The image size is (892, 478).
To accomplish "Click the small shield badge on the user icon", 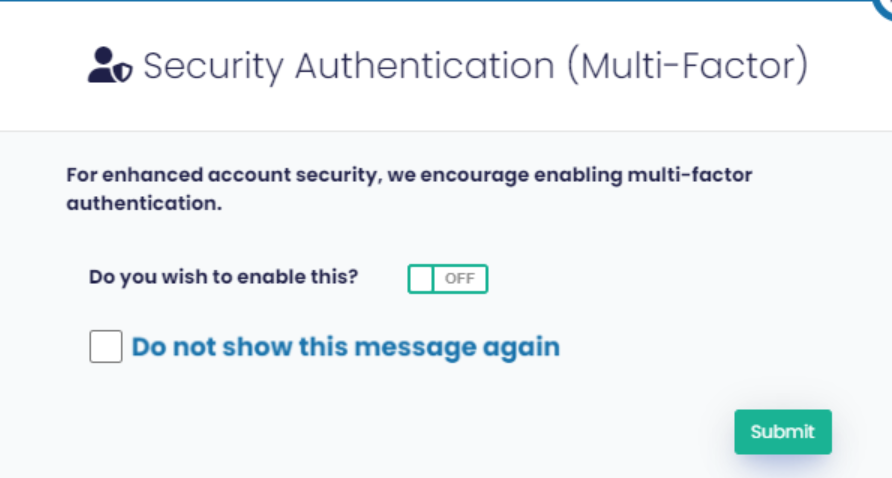I will pos(124,74).
